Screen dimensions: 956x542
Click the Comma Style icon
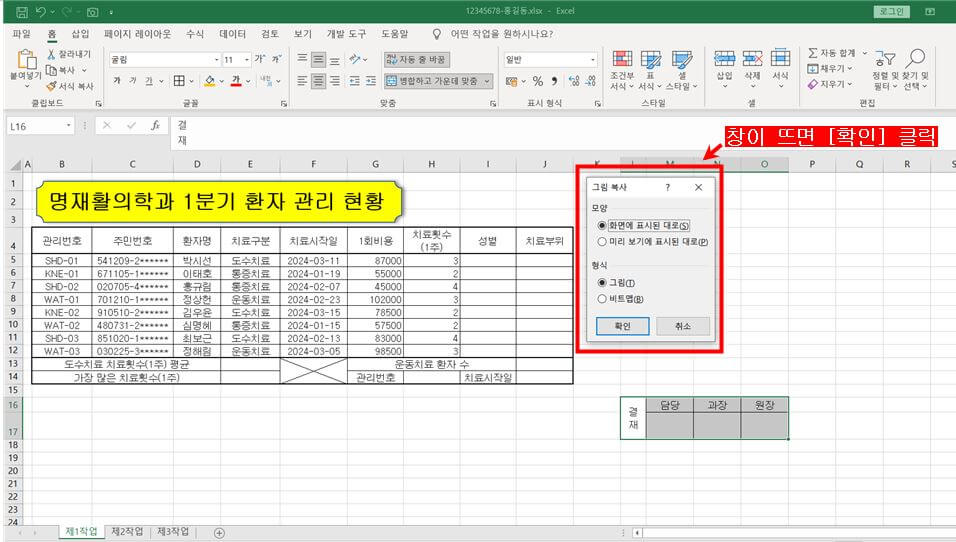[x=554, y=80]
